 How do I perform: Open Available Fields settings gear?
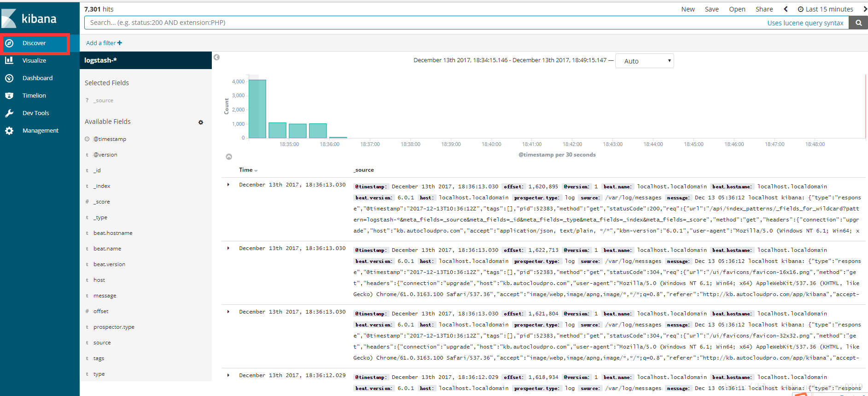click(201, 122)
